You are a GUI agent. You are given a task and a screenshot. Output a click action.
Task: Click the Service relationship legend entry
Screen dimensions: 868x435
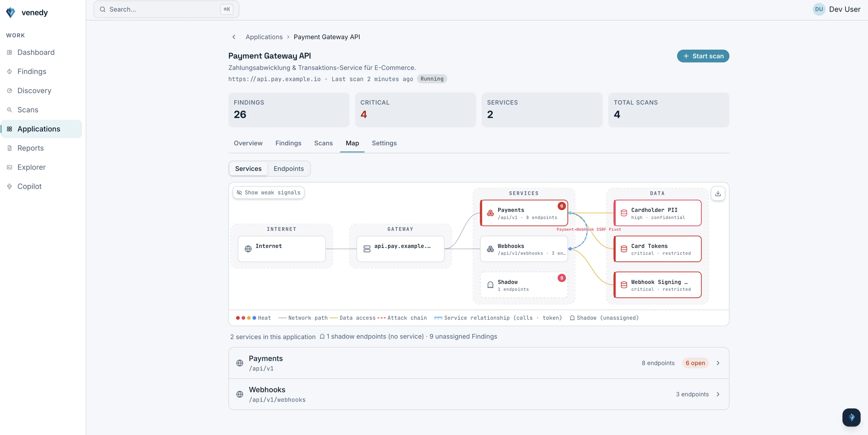(498, 318)
